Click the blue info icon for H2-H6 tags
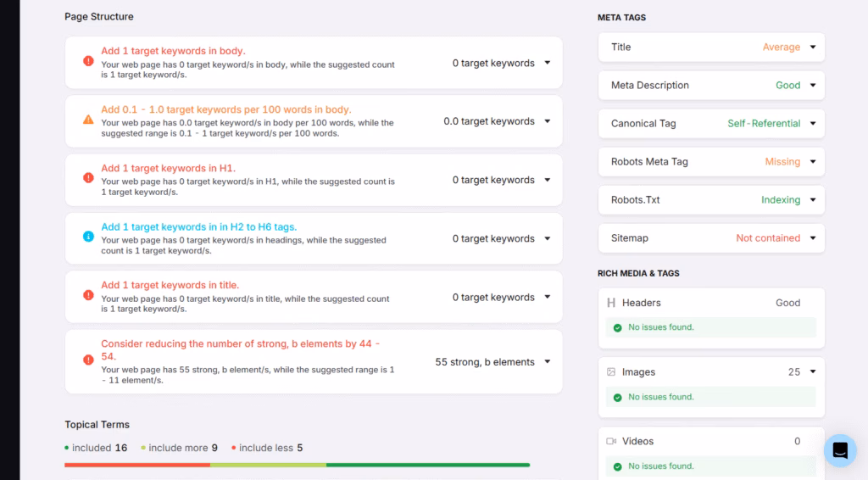Image resolution: width=868 pixels, height=480 pixels. (88, 237)
